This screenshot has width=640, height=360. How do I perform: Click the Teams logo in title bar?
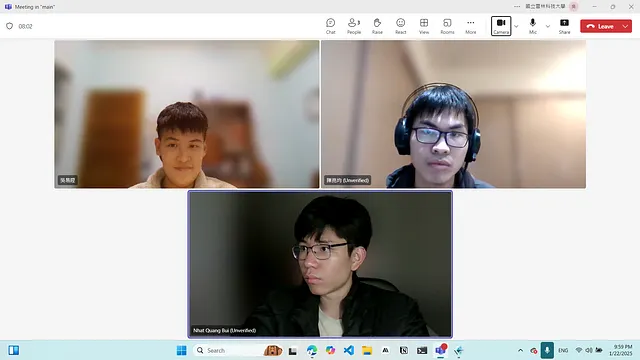(x=8, y=7)
